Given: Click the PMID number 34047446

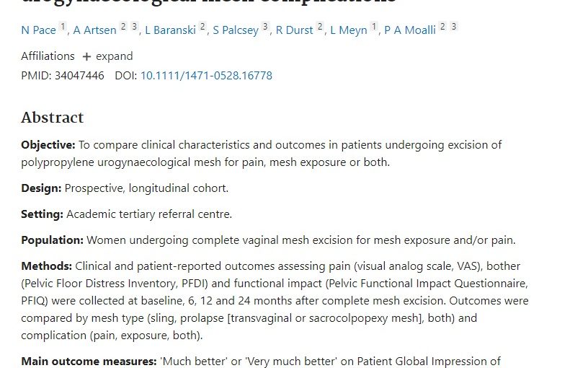Looking at the screenshot, I should [x=79, y=76].
